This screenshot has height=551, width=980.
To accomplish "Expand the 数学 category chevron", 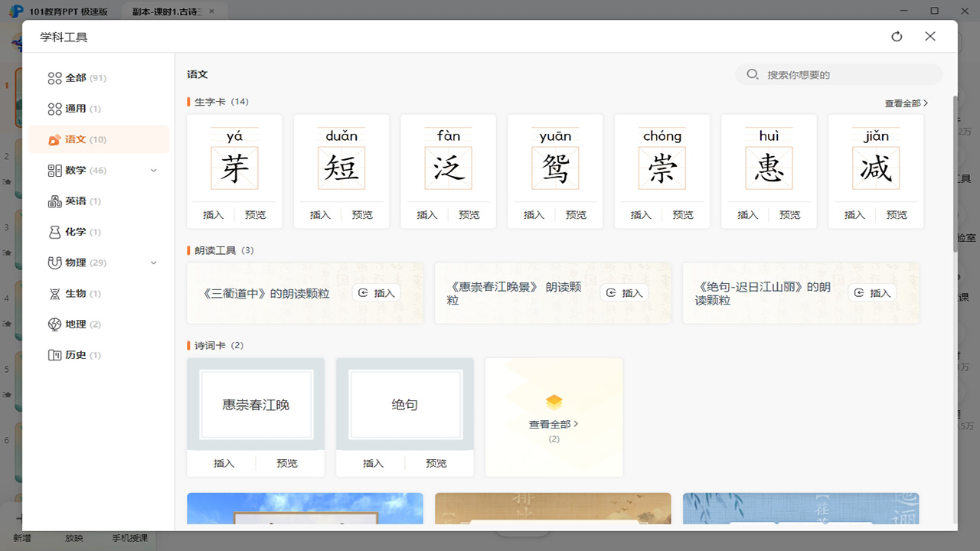I will [x=152, y=170].
